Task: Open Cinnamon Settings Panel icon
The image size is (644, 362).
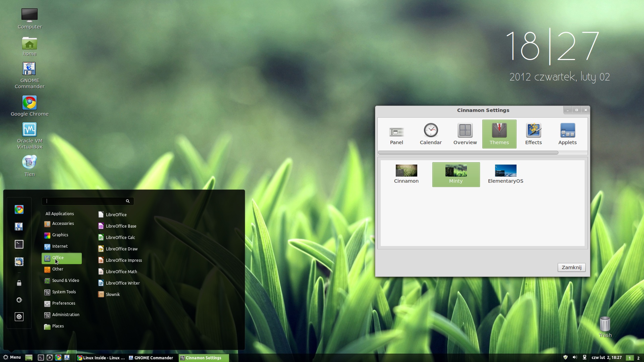Action: point(396,133)
